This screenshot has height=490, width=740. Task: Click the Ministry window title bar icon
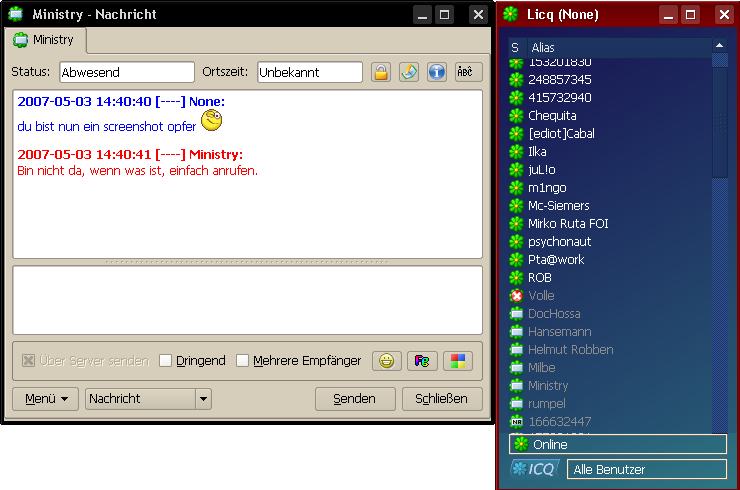point(16,14)
